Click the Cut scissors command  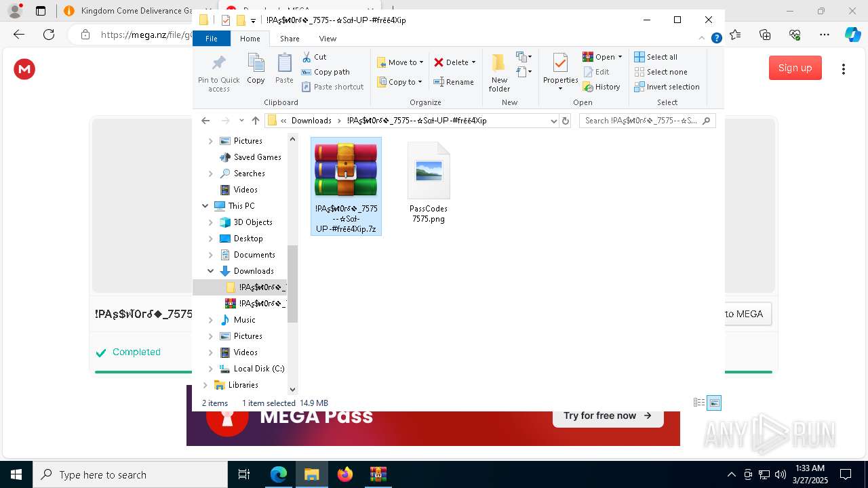click(314, 57)
